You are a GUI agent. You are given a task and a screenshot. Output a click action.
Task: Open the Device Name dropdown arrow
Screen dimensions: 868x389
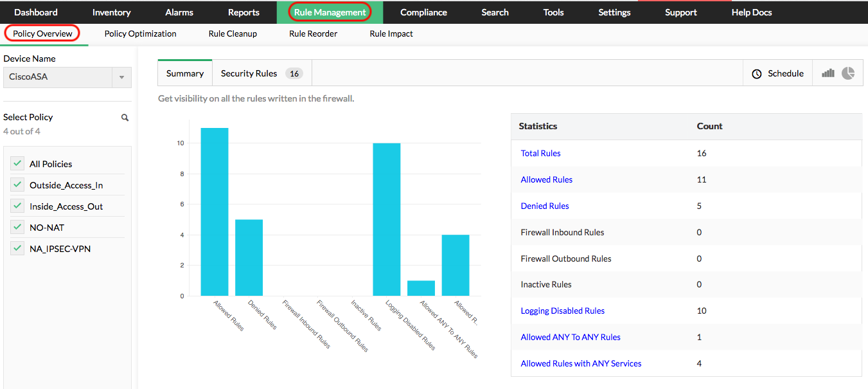pos(121,77)
